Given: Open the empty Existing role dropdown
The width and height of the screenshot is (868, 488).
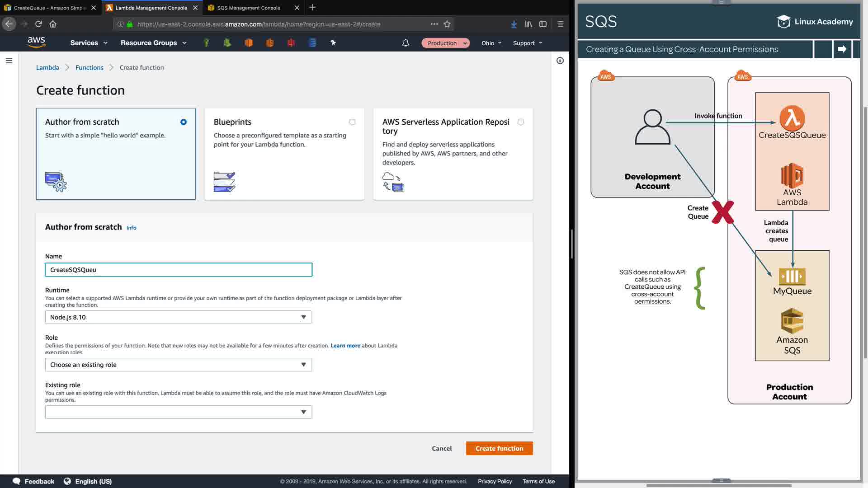Looking at the screenshot, I should click(178, 412).
